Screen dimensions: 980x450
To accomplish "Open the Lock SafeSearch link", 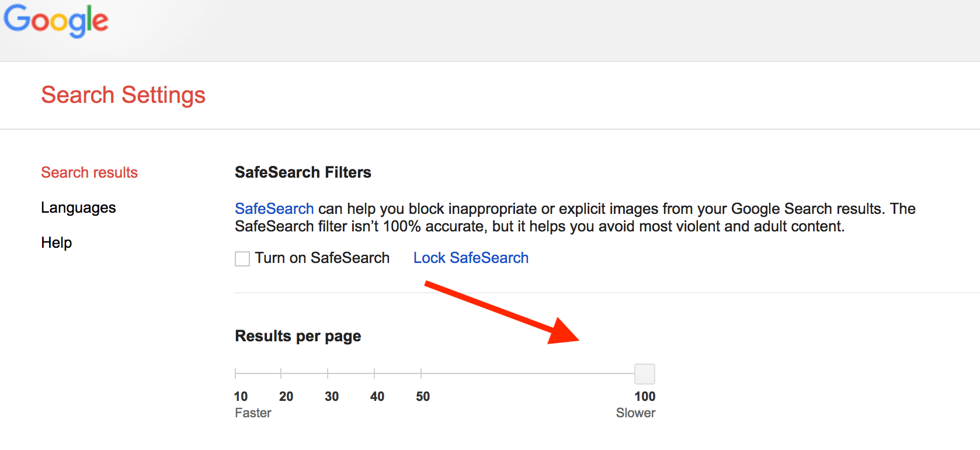I will 471,258.
